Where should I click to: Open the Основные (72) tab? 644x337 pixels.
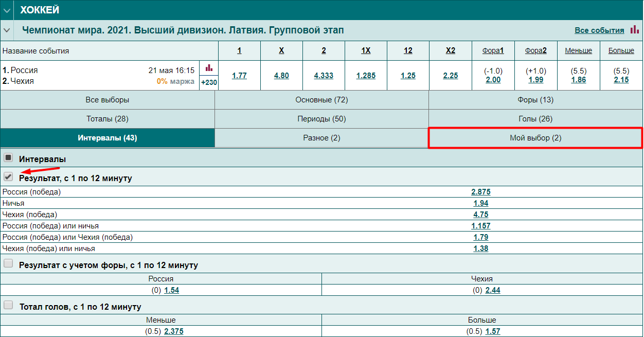(x=321, y=100)
